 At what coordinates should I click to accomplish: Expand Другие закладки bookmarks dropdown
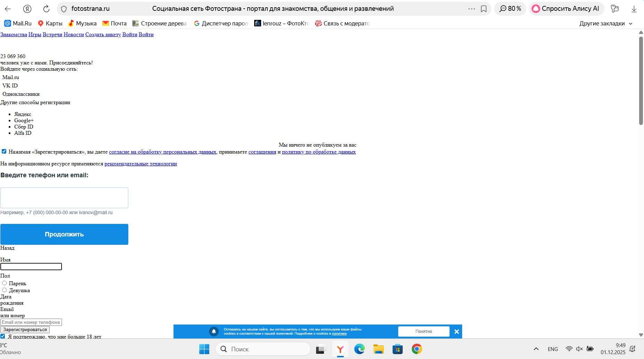point(606,23)
